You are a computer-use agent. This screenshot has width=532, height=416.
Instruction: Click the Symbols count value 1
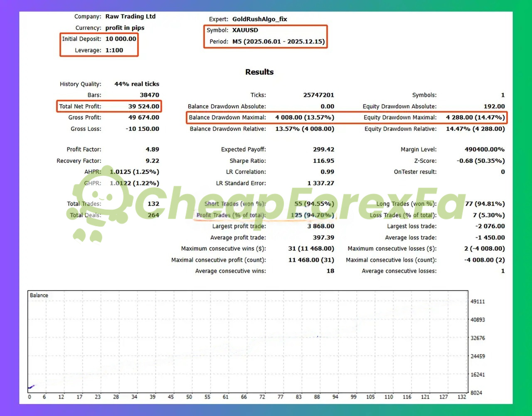(503, 95)
